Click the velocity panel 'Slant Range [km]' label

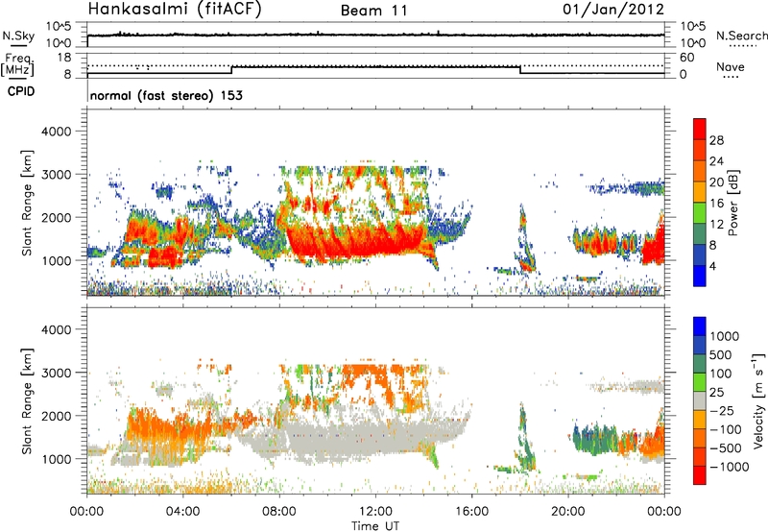click(27, 400)
